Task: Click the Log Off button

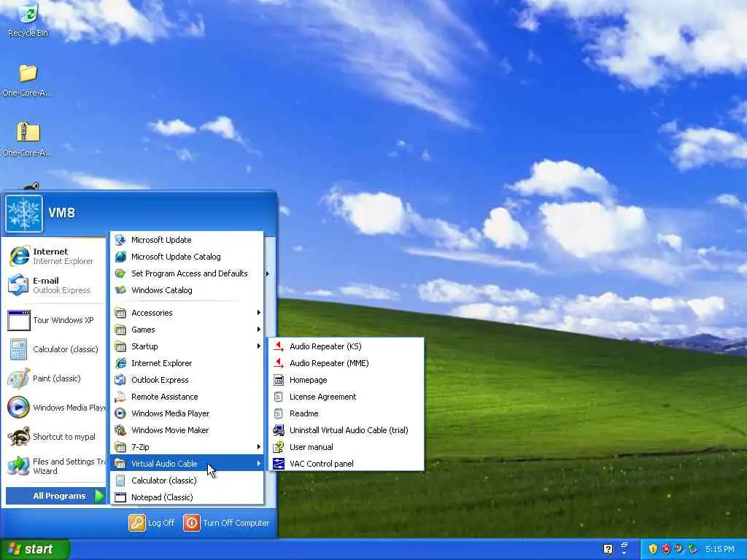Action: coord(152,523)
